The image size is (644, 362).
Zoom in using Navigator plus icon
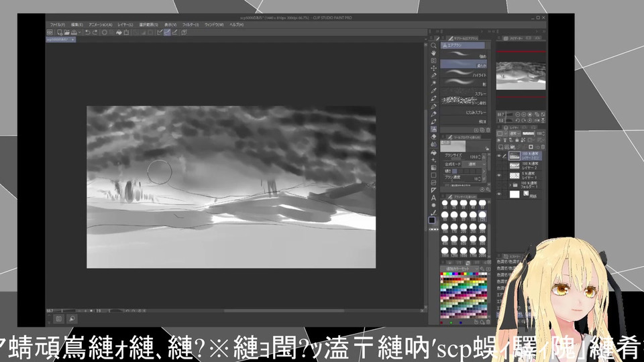point(524,115)
